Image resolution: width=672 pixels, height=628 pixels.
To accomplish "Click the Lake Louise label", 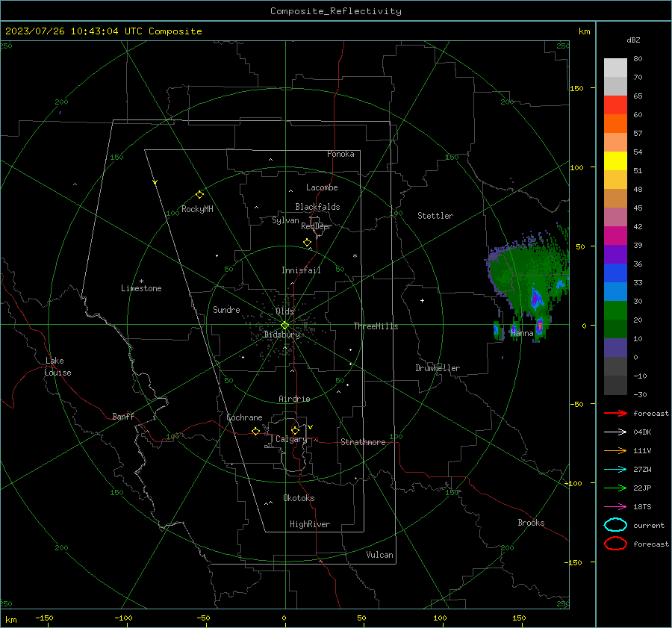I will coord(57,367).
